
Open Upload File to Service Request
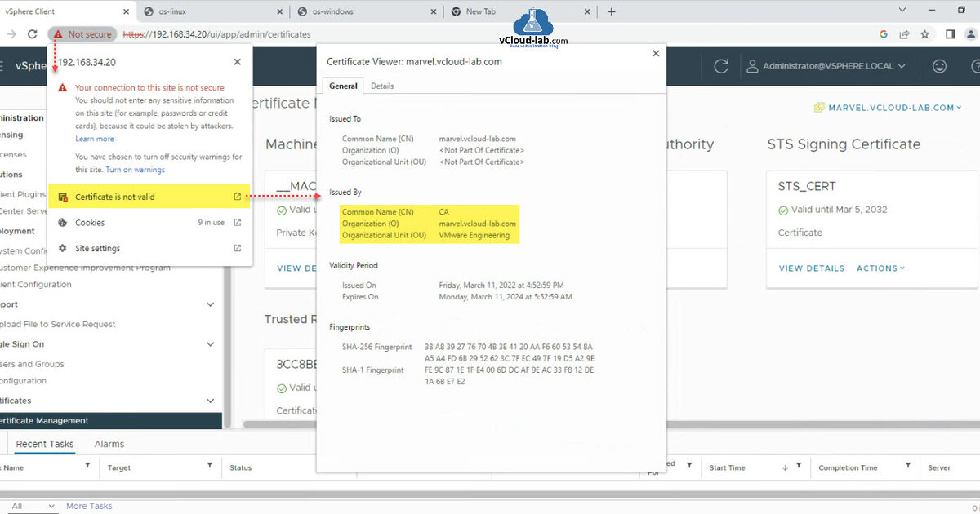(58, 324)
